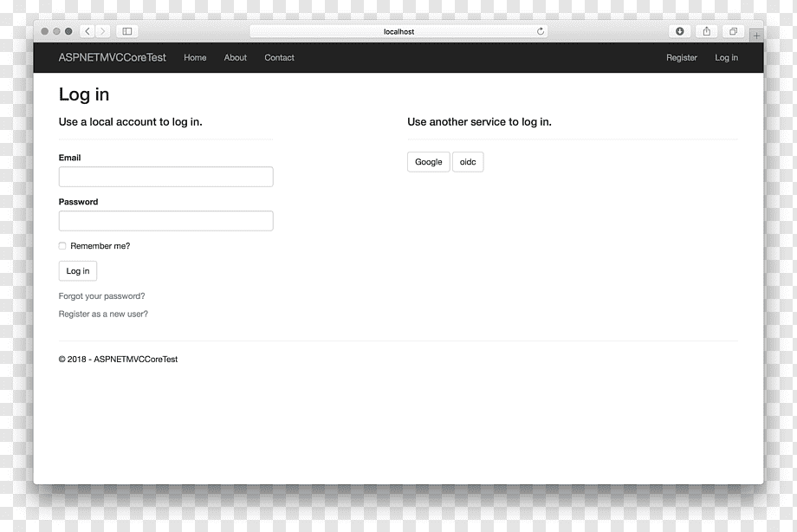Open the downloads icon in toolbar
Viewport: 797px width, 532px height.
point(679,31)
